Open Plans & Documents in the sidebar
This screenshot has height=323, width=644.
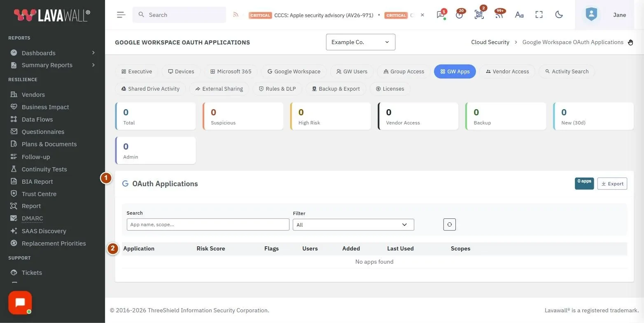tap(49, 144)
